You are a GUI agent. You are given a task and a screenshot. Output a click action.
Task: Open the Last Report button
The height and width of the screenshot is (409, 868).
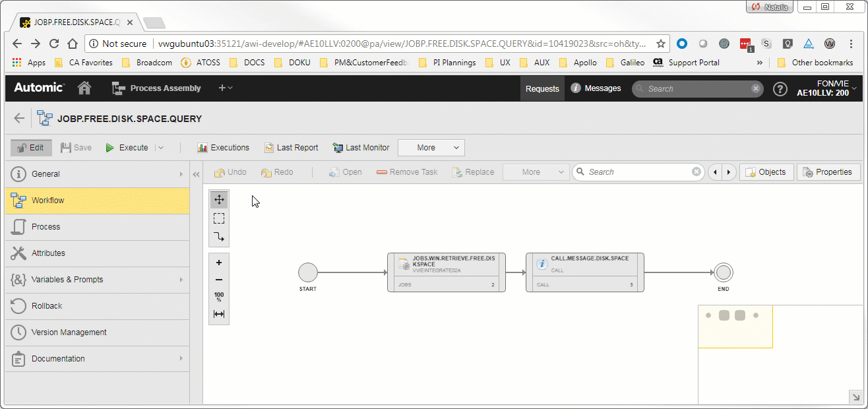pyautogui.click(x=292, y=148)
